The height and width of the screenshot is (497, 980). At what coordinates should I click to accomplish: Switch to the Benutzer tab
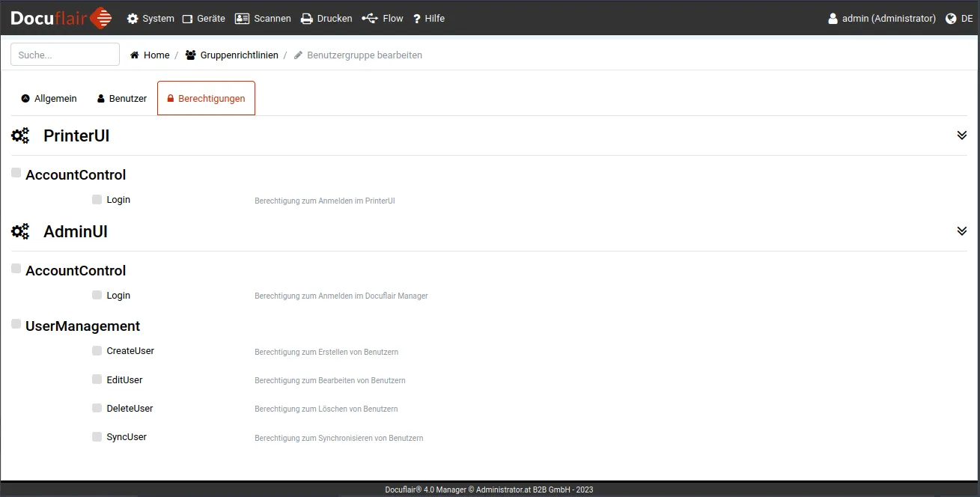pyautogui.click(x=122, y=99)
